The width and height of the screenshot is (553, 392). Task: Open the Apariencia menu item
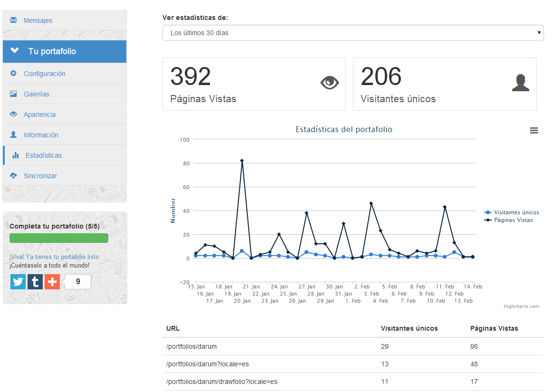[x=39, y=115]
